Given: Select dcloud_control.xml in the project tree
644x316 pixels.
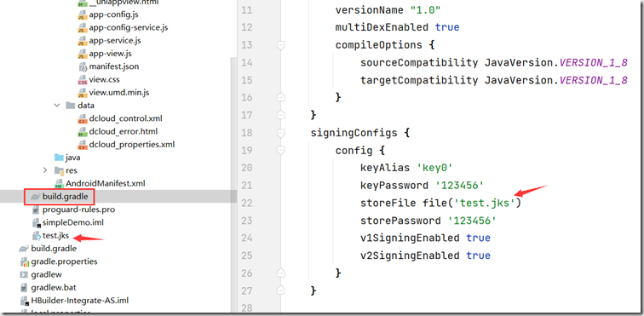Looking at the screenshot, I should coord(126,118).
